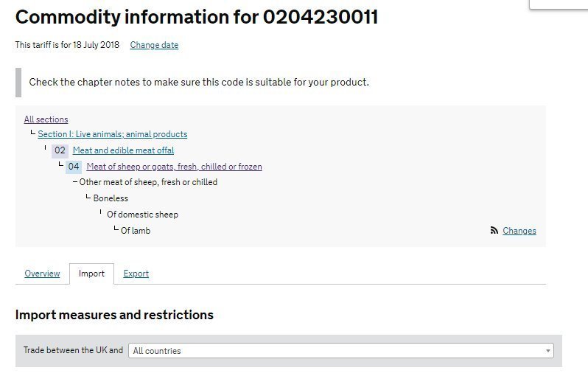Open the All countries dropdown

coord(341,351)
